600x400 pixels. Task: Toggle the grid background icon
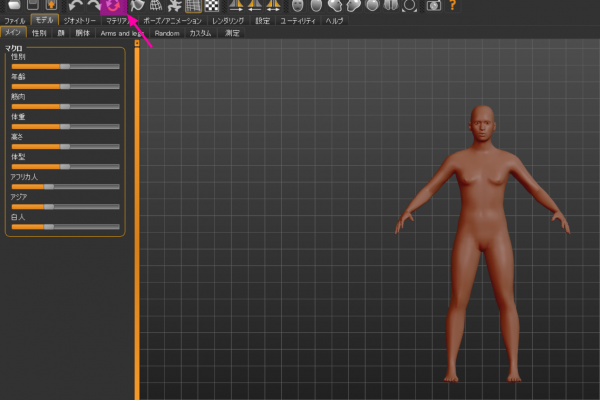(193, 5)
